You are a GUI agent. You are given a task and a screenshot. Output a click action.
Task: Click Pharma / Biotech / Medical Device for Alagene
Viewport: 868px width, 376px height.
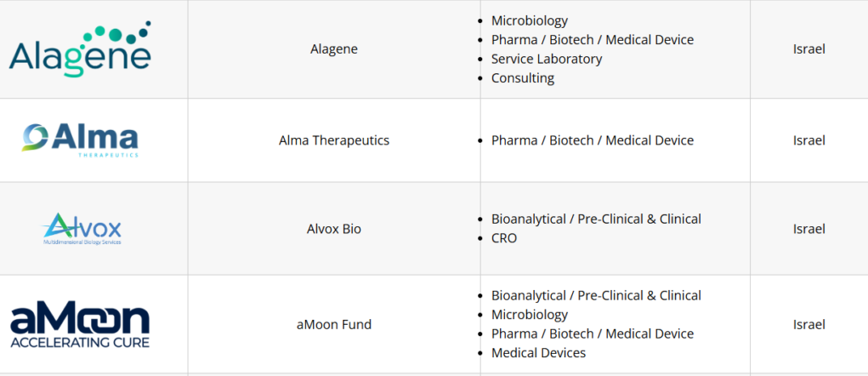[592, 40]
